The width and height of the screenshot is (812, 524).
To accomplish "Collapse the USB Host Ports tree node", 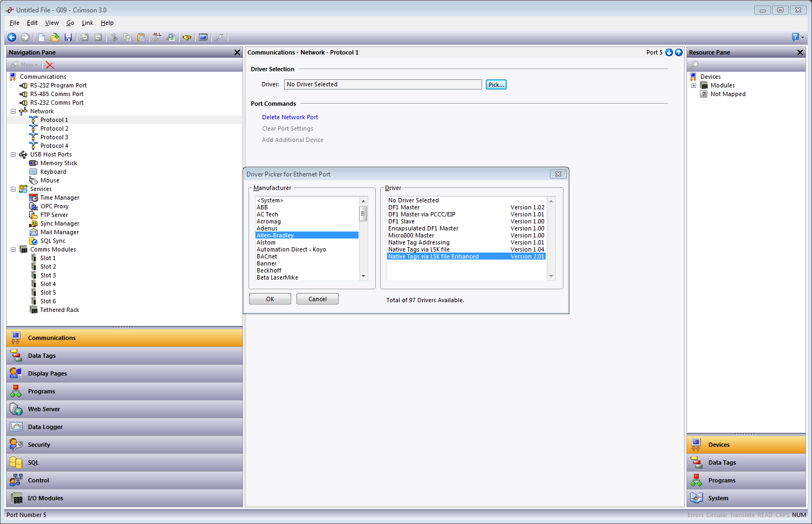I will tap(13, 154).
